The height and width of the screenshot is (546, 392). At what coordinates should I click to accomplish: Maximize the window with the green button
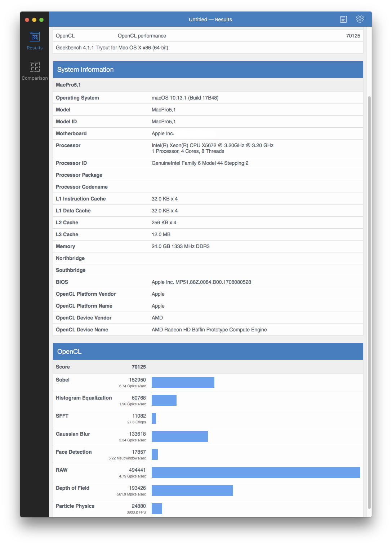click(41, 20)
